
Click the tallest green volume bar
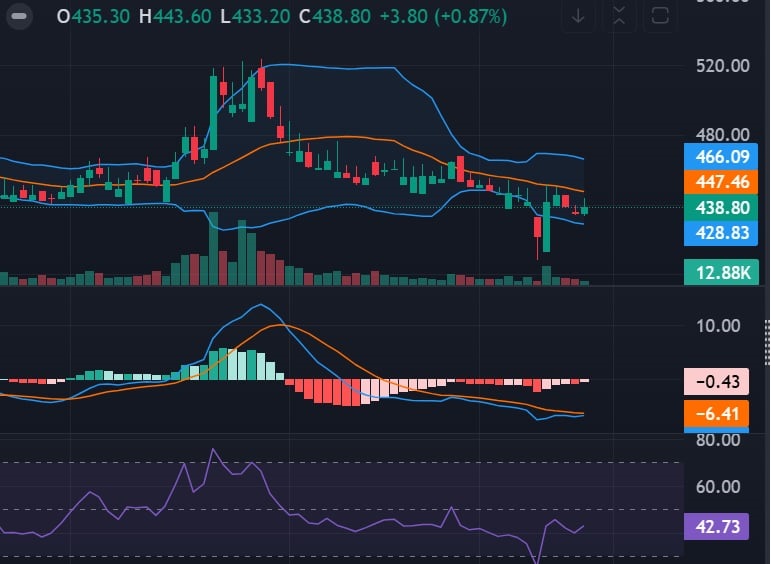click(x=213, y=248)
